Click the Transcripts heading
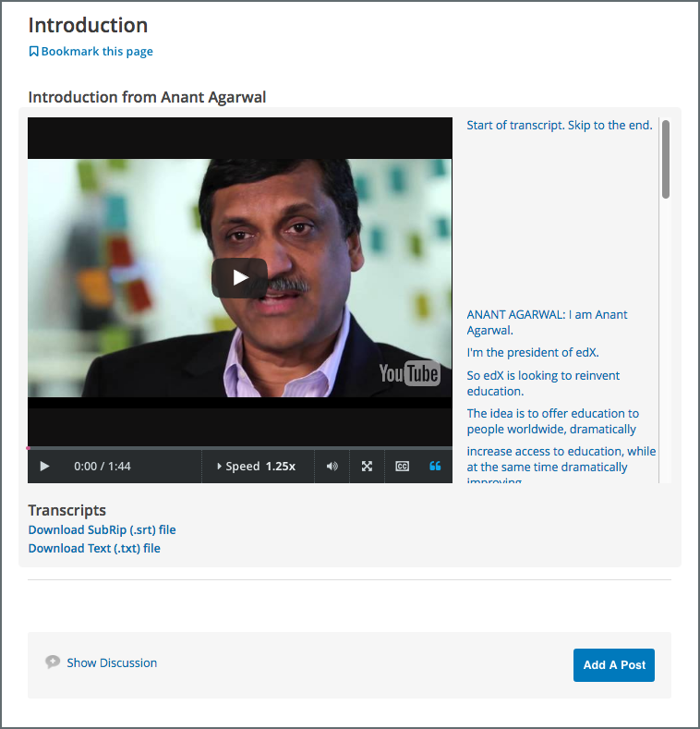This screenshot has height=729, width=700. click(66, 510)
